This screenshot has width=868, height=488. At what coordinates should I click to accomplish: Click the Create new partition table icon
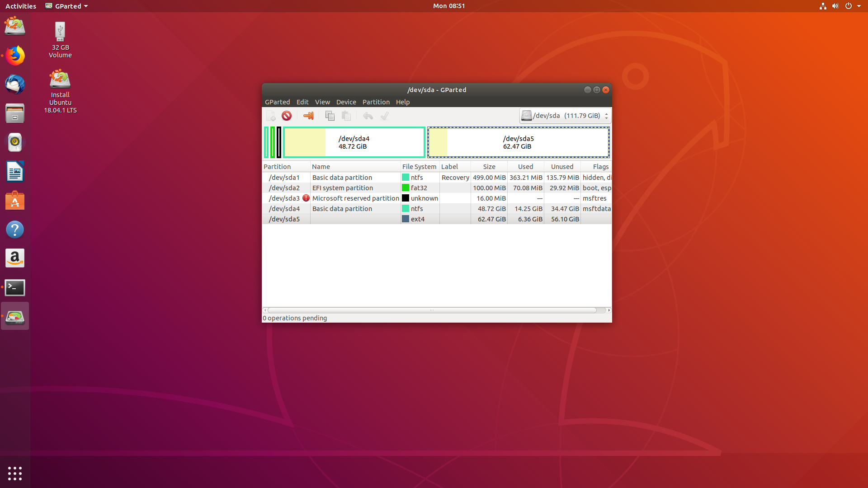271,116
